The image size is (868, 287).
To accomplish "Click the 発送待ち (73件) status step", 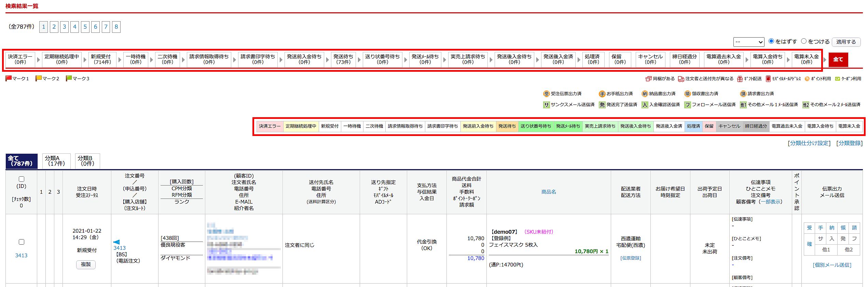I will [343, 59].
